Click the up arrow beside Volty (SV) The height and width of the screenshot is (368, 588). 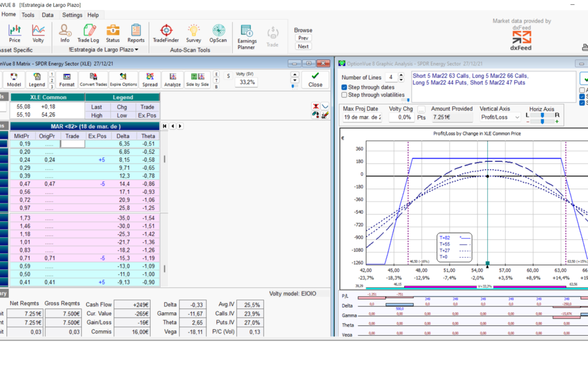click(x=295, y=74)
